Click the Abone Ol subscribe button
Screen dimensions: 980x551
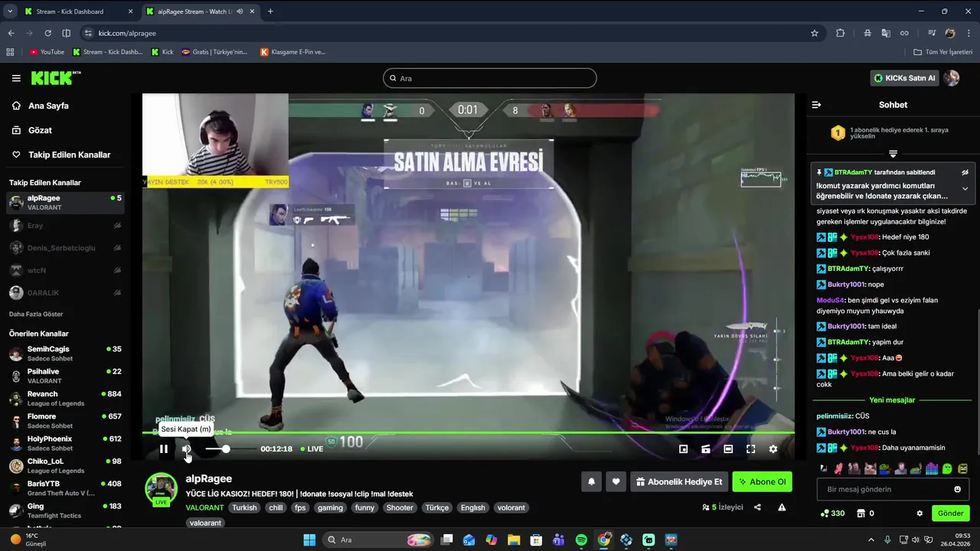(762, 482)
